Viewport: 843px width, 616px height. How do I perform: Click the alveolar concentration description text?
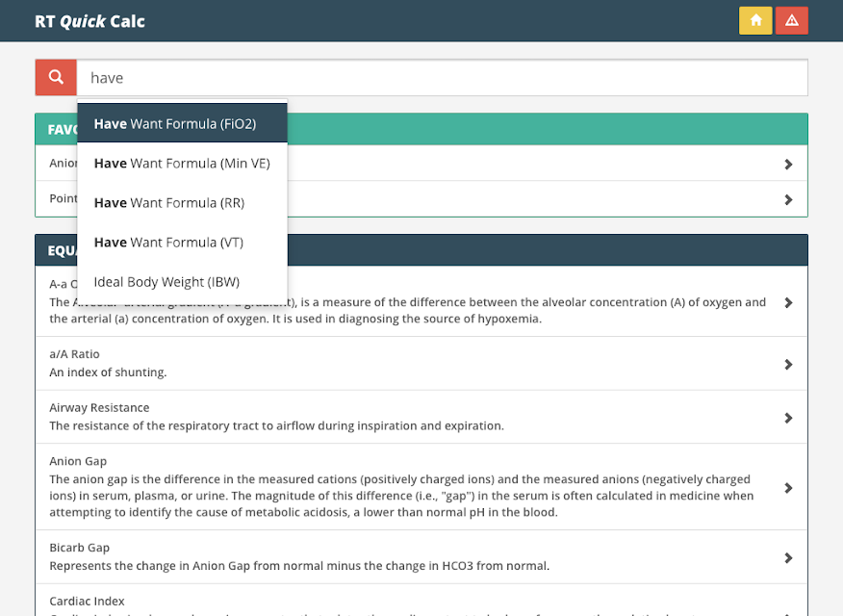pos(407,310)
